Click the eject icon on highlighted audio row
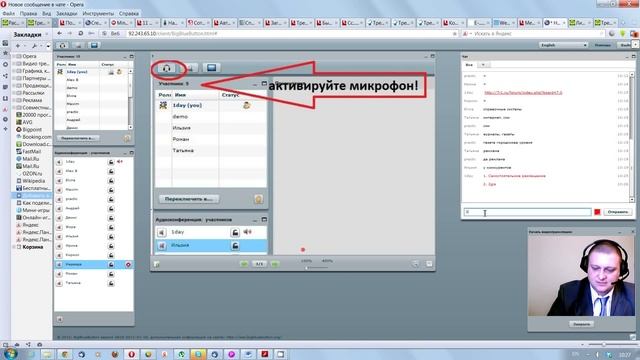 (128, 264)
